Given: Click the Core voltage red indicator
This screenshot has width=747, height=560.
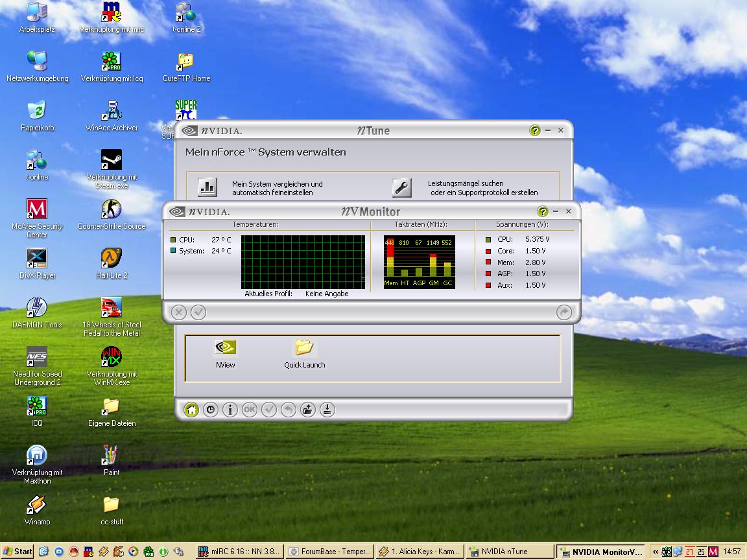Looking at the screenshot, I should click(x=488, y=251).
